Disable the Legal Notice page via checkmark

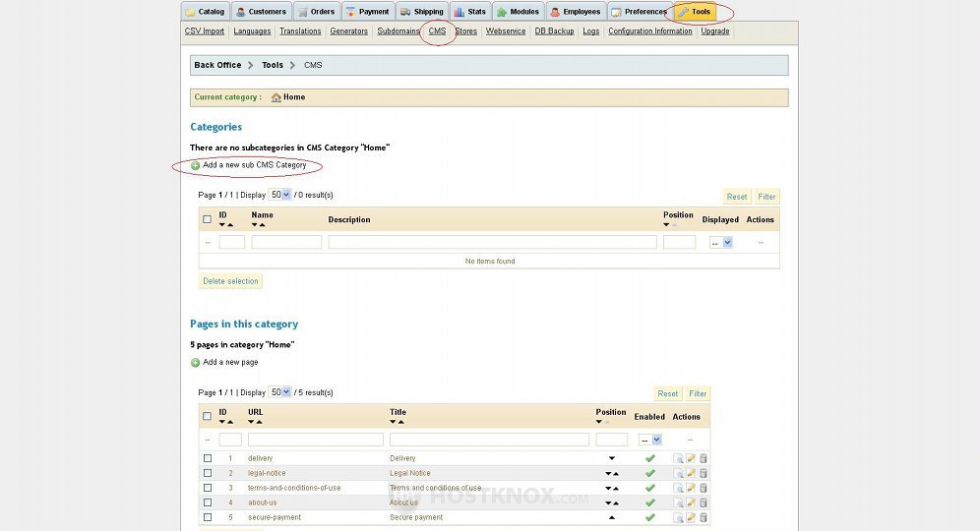650,473
